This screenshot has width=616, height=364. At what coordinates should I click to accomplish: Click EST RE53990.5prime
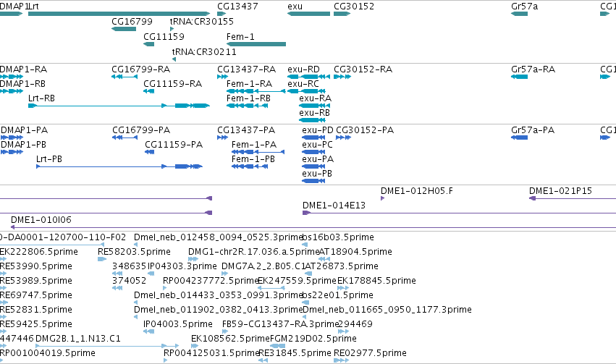pyautogui.click(x=36, y=266)
